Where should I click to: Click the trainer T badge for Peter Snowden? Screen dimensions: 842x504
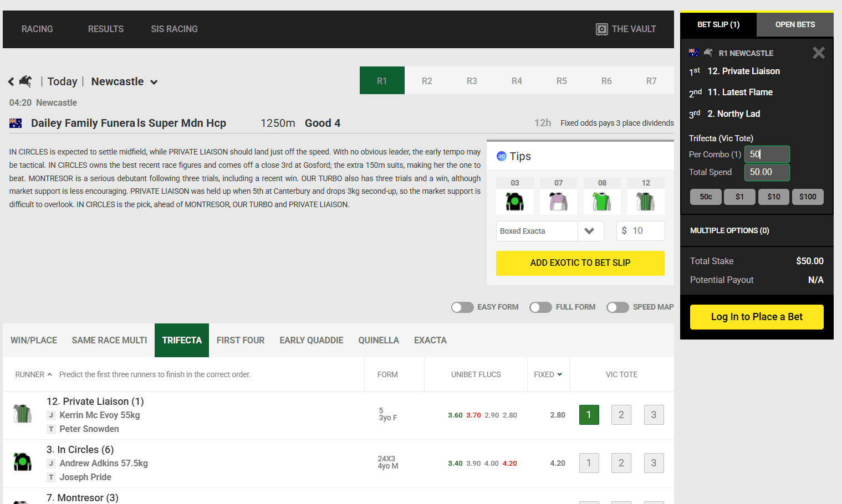(x=51, y=429)
